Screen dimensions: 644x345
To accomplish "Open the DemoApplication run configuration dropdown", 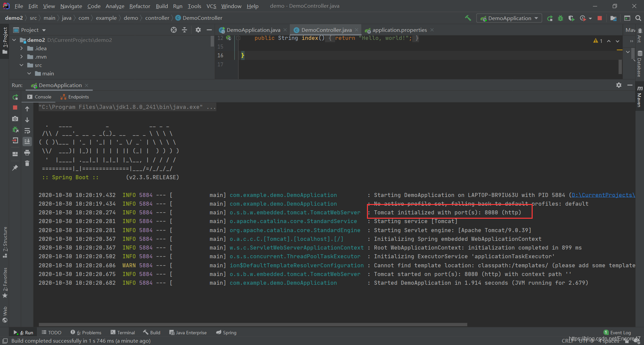I will click(x=509, y=18).
